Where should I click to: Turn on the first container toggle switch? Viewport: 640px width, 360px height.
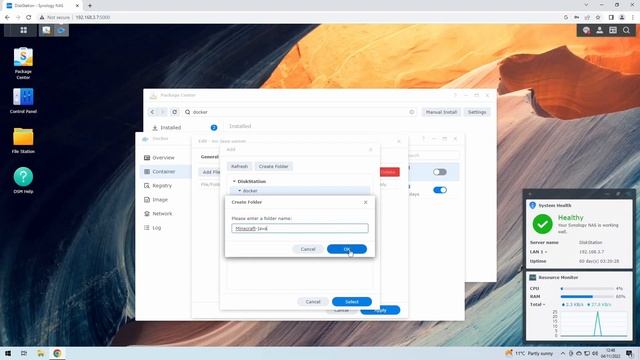pos(440,172)
